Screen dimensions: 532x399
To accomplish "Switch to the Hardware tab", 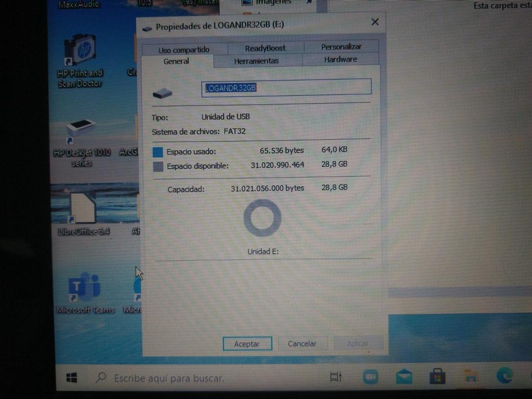I will click(x=340, y=59).
